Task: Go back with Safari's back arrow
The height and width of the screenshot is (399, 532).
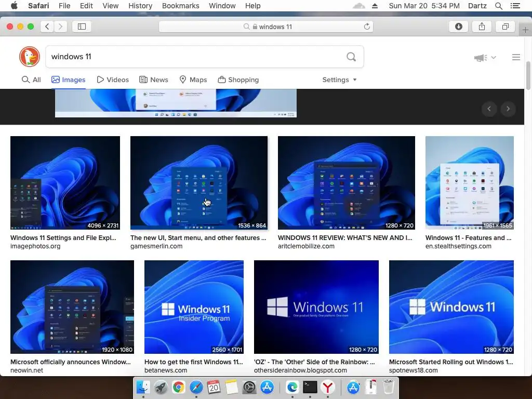Action: (47, 26)
